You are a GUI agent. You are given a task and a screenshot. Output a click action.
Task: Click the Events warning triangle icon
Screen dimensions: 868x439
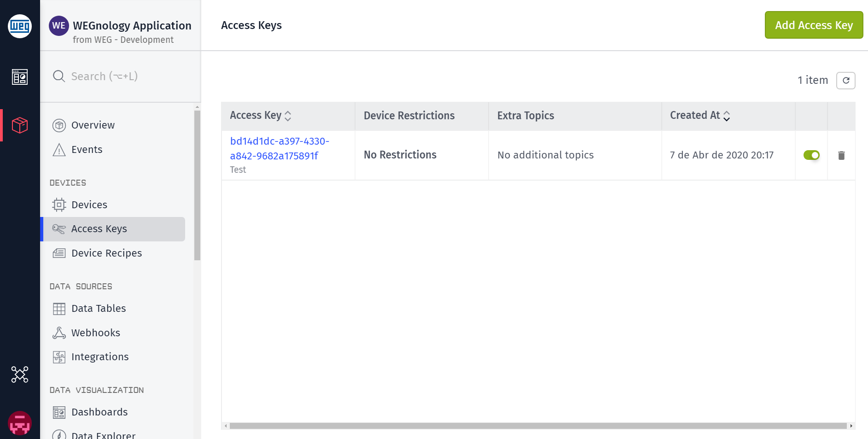coord(59,150)
